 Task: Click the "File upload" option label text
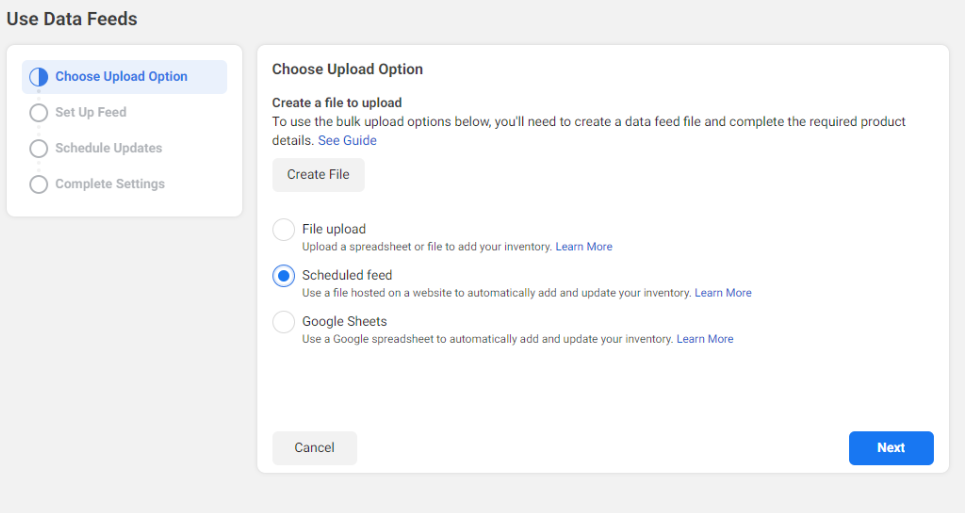coord(334,229)
